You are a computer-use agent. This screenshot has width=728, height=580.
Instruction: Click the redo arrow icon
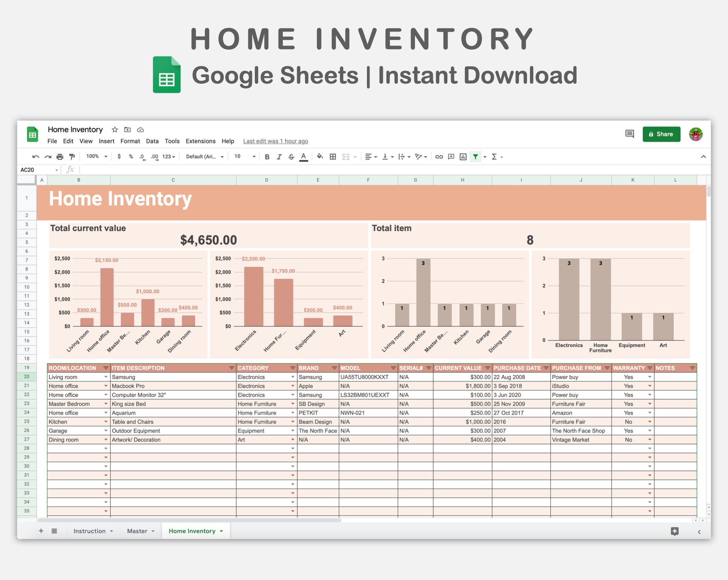[x=48, y=157]
